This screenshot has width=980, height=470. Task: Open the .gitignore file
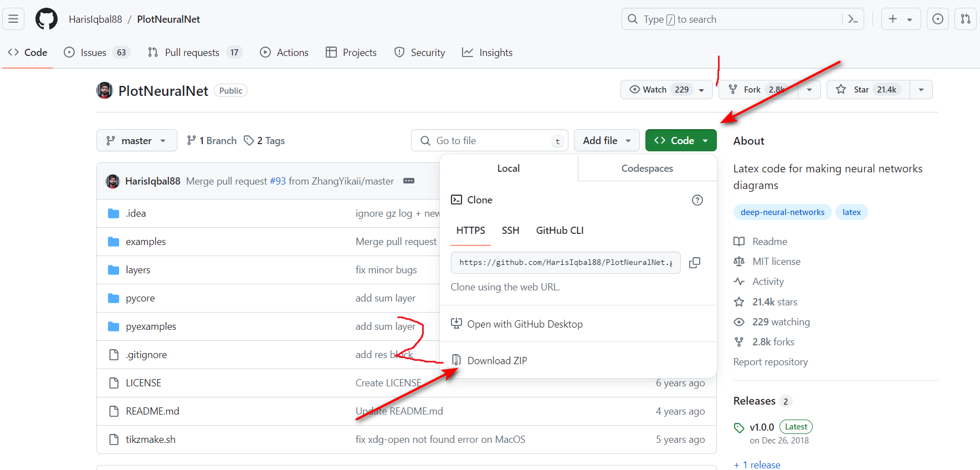coord(146,355)
